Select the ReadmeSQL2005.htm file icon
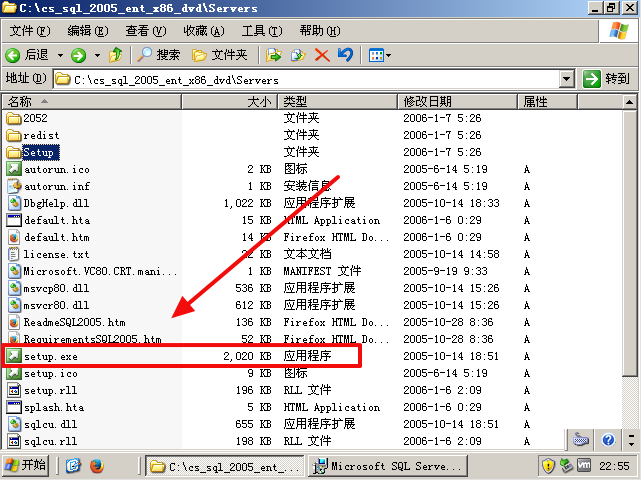 click(x=13, y=322)
